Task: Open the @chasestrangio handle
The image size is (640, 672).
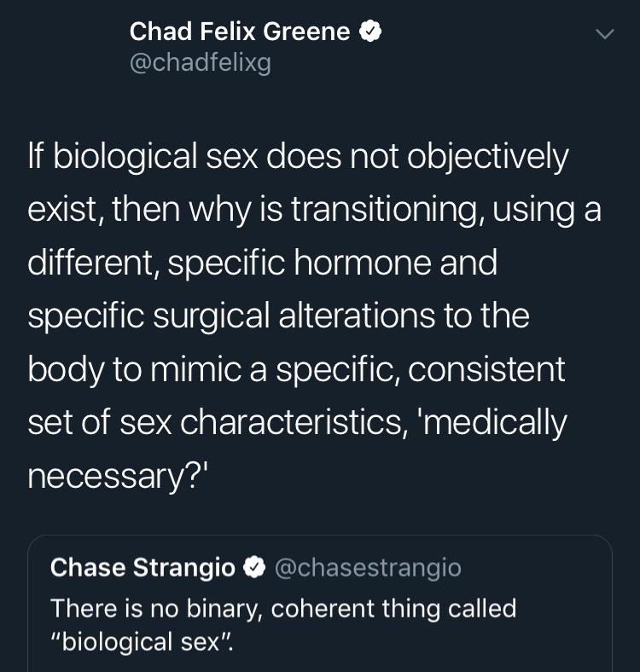Action: click(368, 568)
